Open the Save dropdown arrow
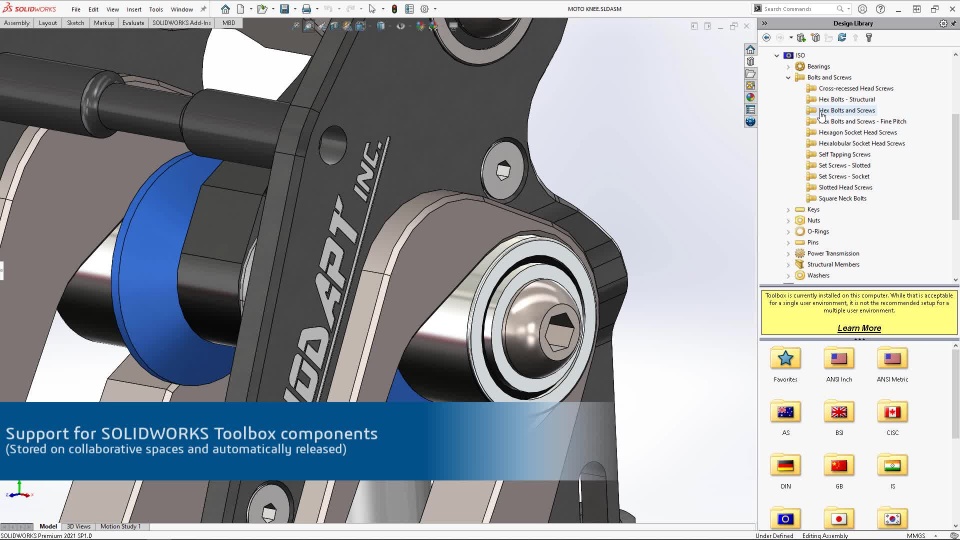The width and height of the screenshot is (960, 540). pos(294,9)
